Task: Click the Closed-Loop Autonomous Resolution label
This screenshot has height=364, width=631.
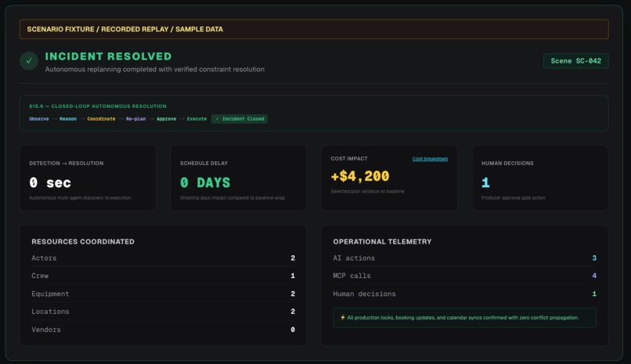Action: click(x=98, y=106)
